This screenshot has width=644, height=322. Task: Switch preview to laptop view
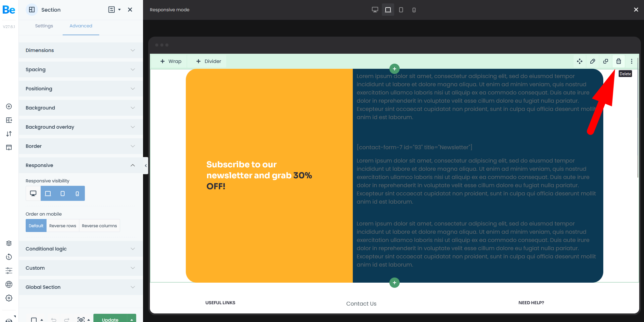pyautogui.click(x=388, y=10)
